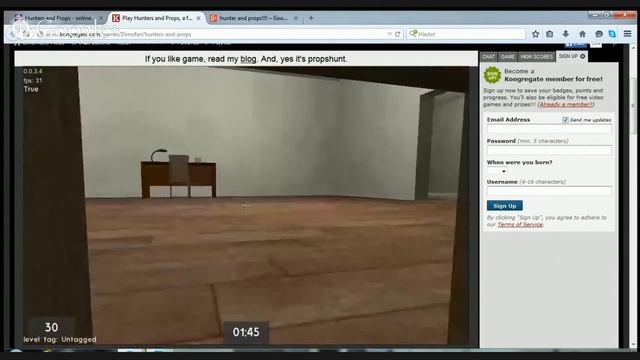Click the Skype toolbar icon
640x360 pixels.
tap(612, 34)
